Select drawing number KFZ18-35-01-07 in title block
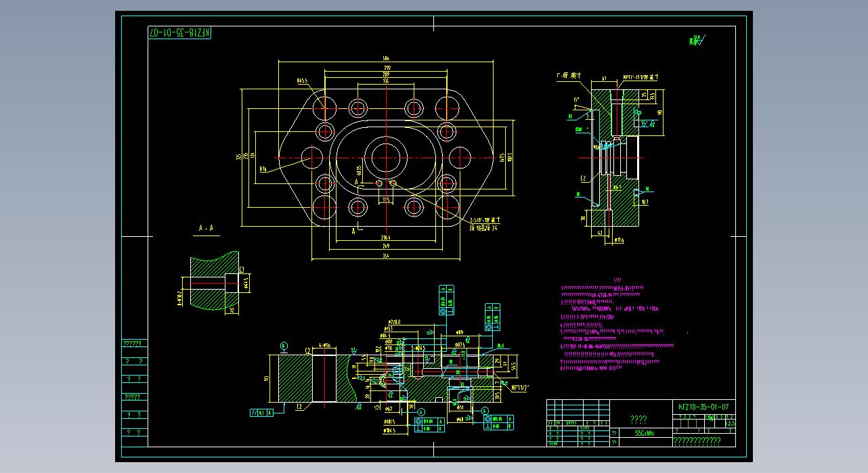This screenshot has height=473, width=868. pyautogui.click(x=703, y=407)
